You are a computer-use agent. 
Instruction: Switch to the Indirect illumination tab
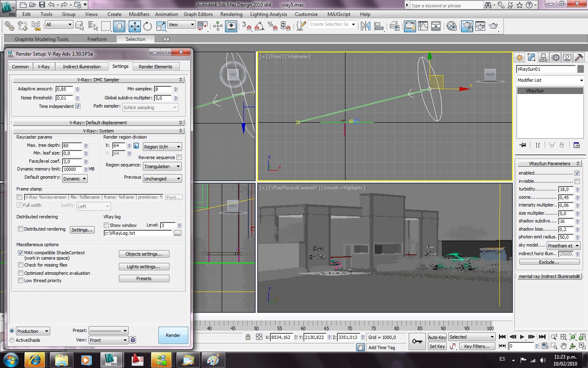[x=82, y=67]
